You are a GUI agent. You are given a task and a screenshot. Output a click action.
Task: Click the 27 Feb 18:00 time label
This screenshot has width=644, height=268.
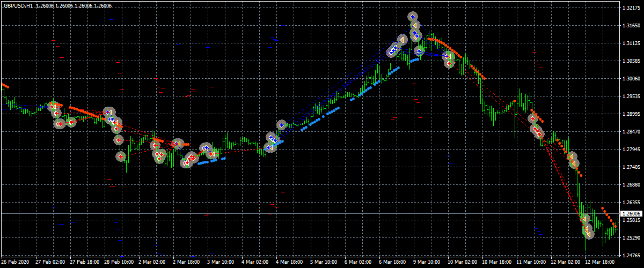(85, 263)
